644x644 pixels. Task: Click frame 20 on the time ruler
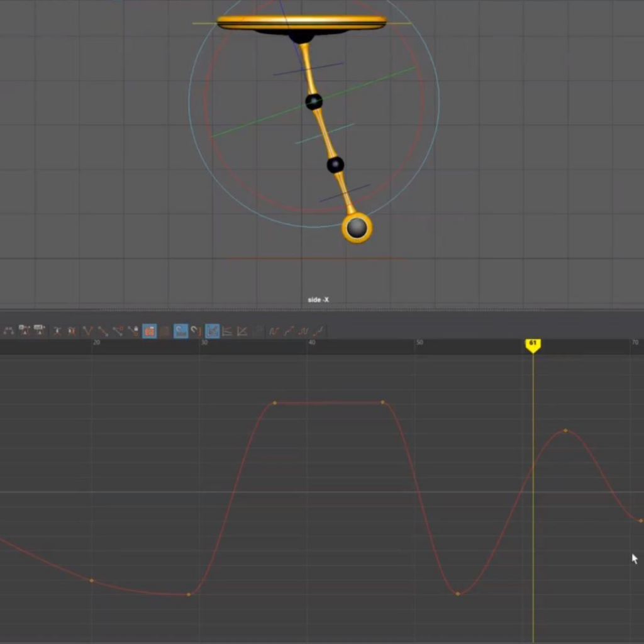tap(96, 342)
